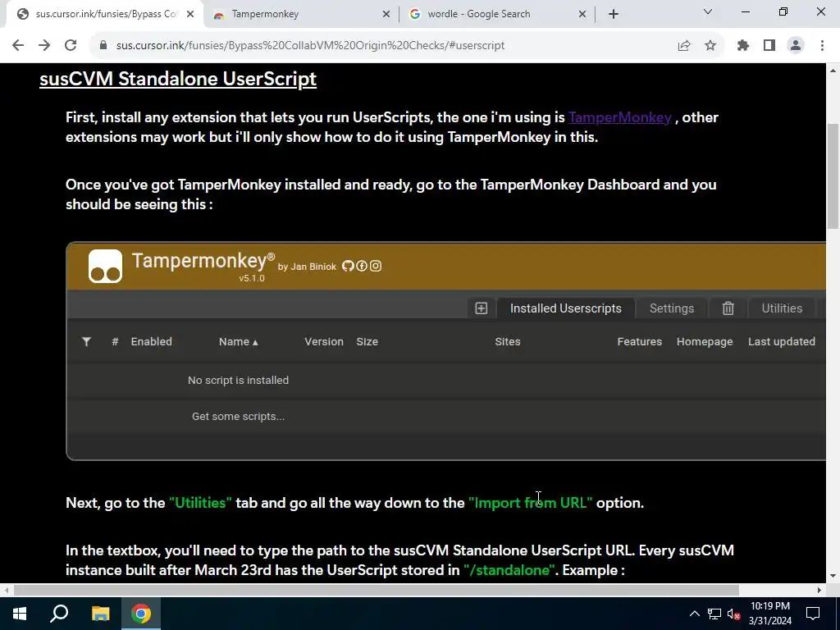Screen dimensions: 840x630
Task: Click the Facebook icon by Jan Biniok
Action: pos(362,266)
